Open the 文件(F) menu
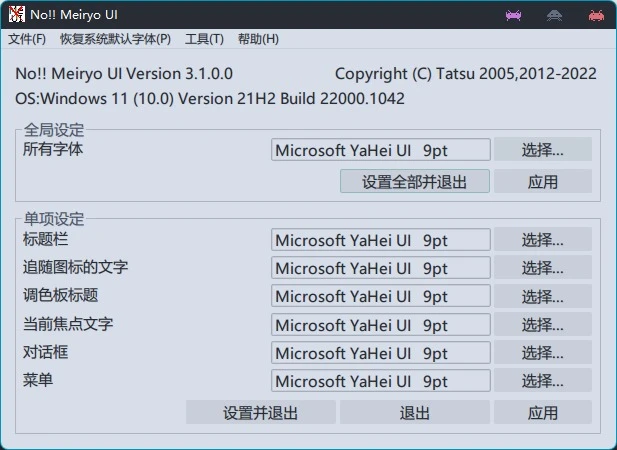 tap(27, 39)
